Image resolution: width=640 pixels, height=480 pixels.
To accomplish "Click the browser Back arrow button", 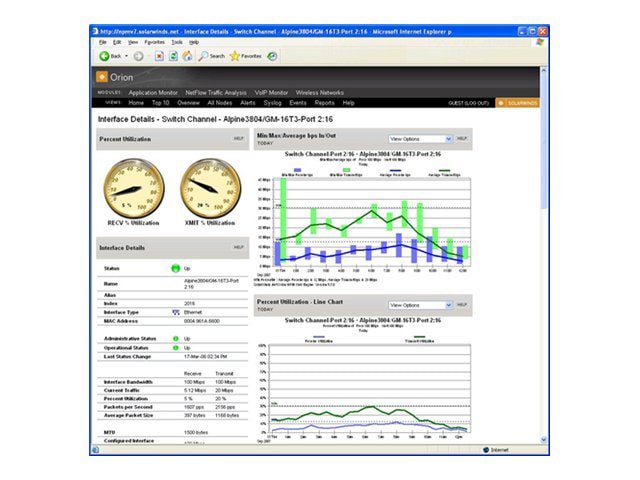I will [x=104, y=56].
